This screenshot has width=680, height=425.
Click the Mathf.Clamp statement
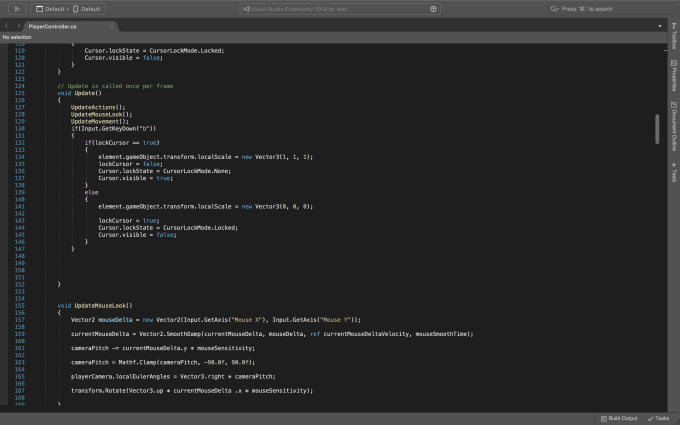pos(163,363)
